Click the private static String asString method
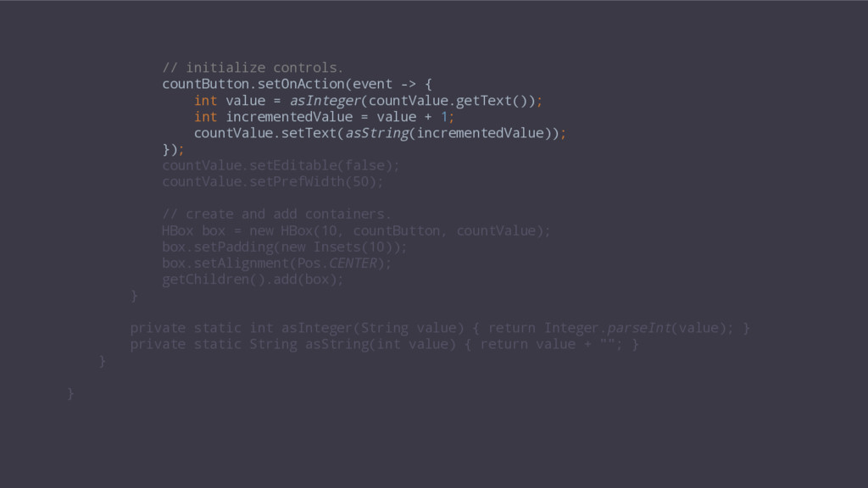The width and height of the screenshot is (868, 488). tap(384, 344)
